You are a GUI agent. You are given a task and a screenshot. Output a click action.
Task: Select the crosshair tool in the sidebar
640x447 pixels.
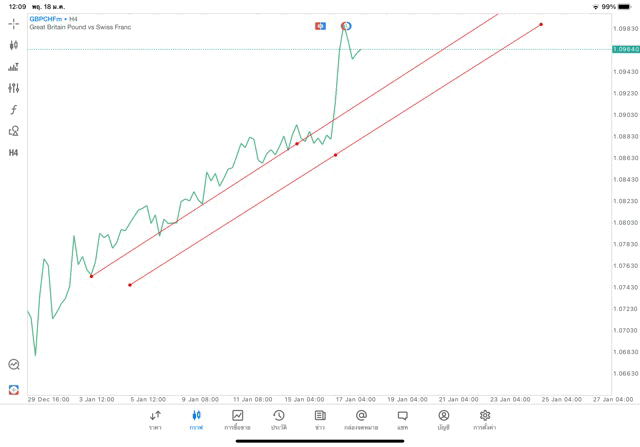pyautogui.click(x=14, y=23)
